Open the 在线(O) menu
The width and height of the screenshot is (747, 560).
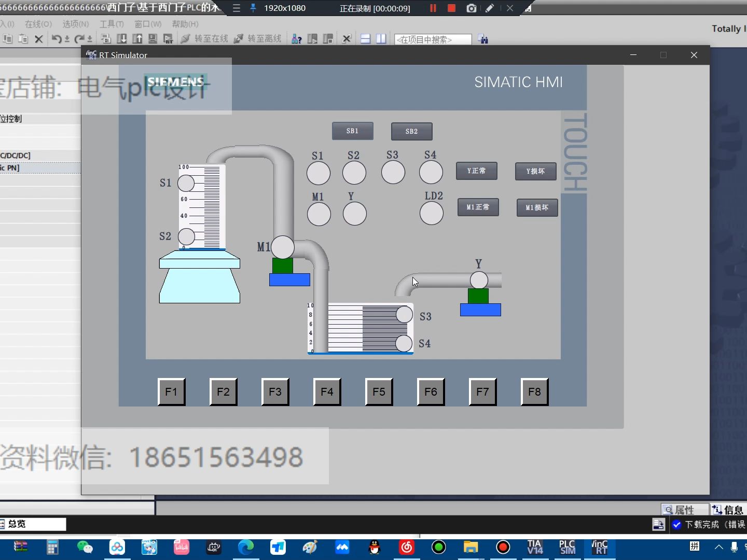point(38,24)
